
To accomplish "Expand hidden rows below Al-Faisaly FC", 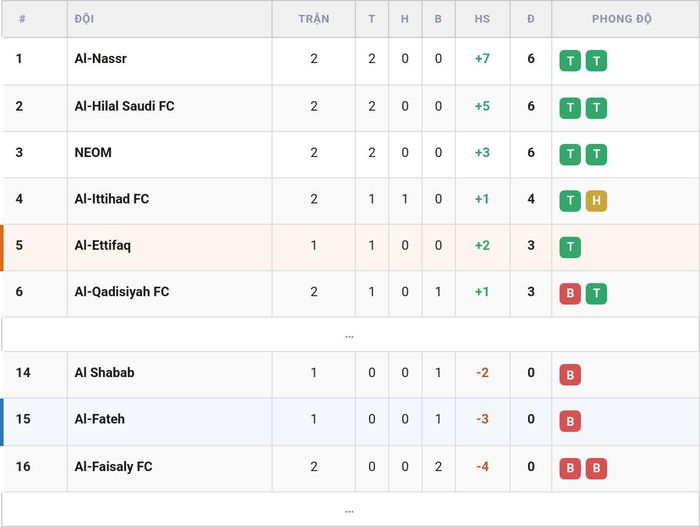I will (350, 510).
